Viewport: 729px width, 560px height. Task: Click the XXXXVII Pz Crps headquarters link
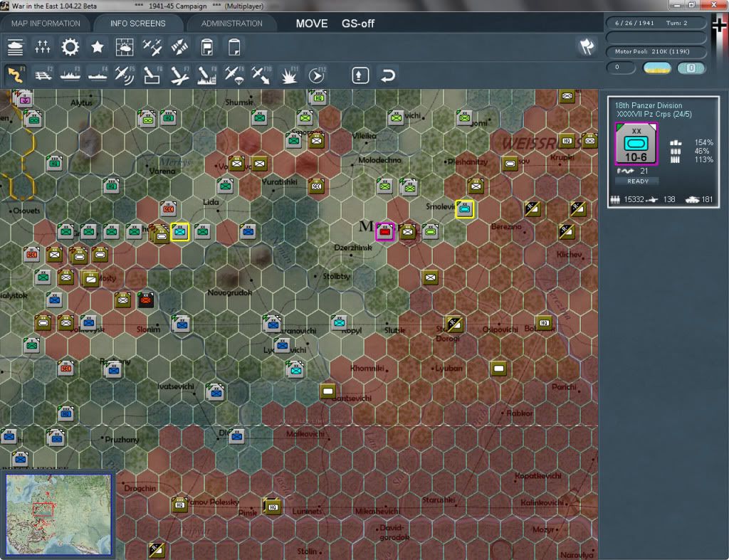[x=654, y=115]
